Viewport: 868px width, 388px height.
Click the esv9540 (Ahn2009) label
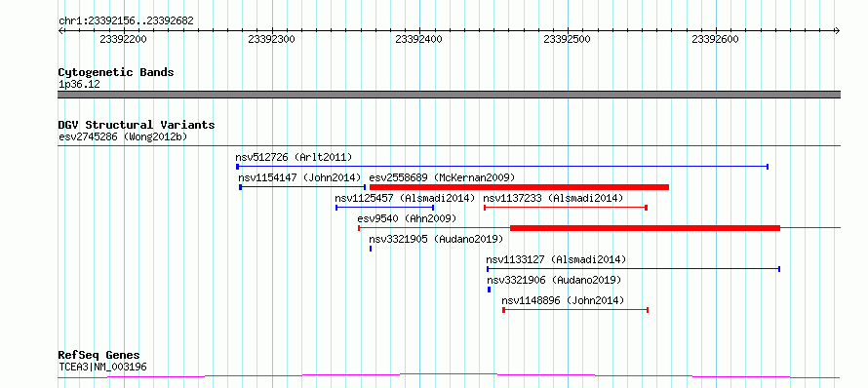(407, 218)
